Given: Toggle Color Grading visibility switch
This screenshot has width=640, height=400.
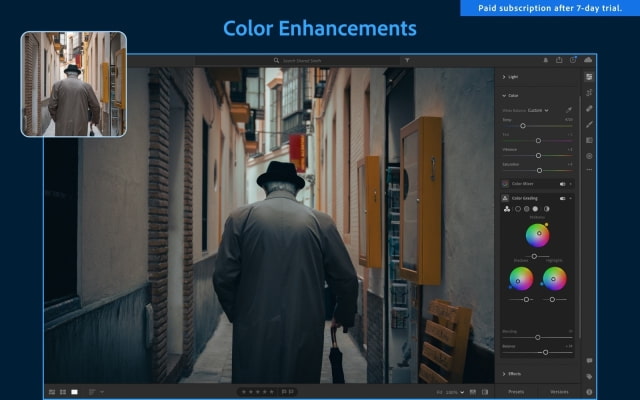Looking at the screenshot, I should (x=563, y=199).
